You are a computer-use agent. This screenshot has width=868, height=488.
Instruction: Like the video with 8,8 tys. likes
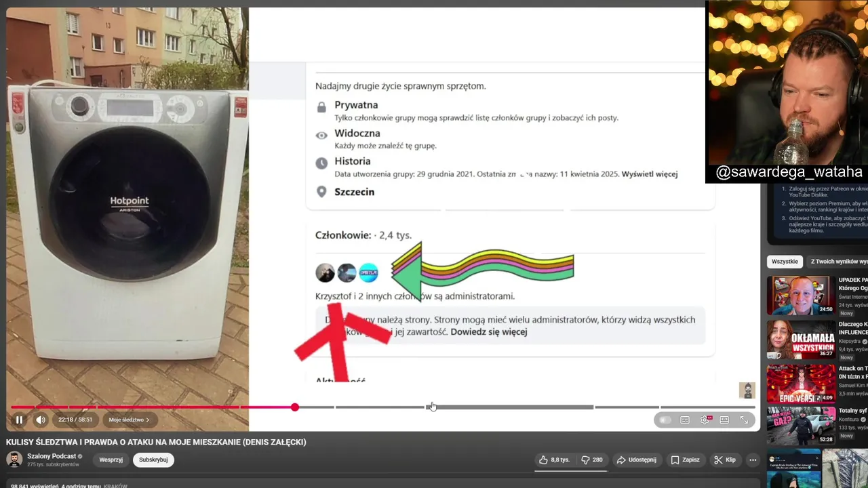click(x=555, y=460)
